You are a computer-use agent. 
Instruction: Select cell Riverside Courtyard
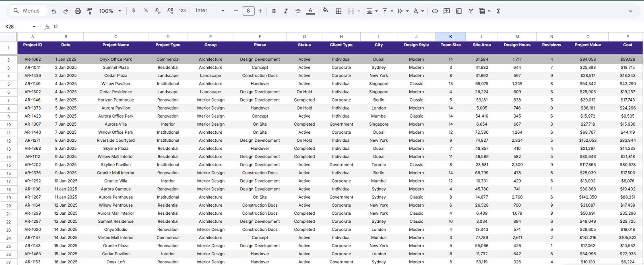click(116, 141)
